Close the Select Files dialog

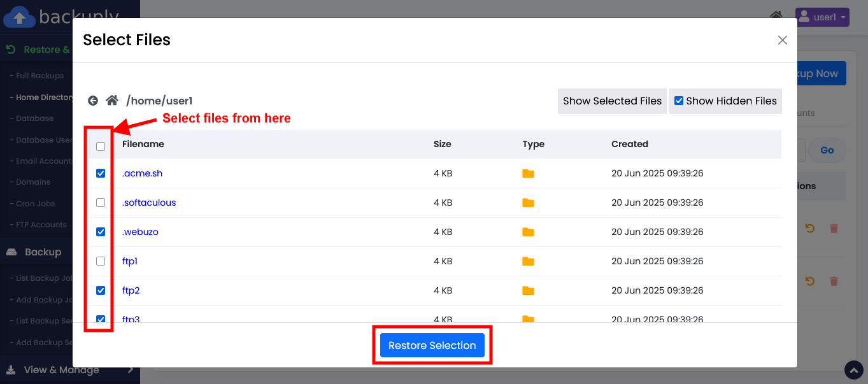[x=783, y=40]
